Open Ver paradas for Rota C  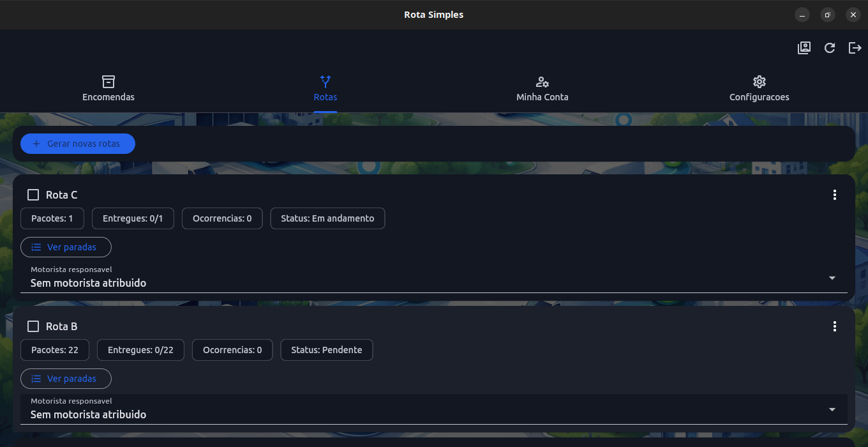click(x=66, y=247)
